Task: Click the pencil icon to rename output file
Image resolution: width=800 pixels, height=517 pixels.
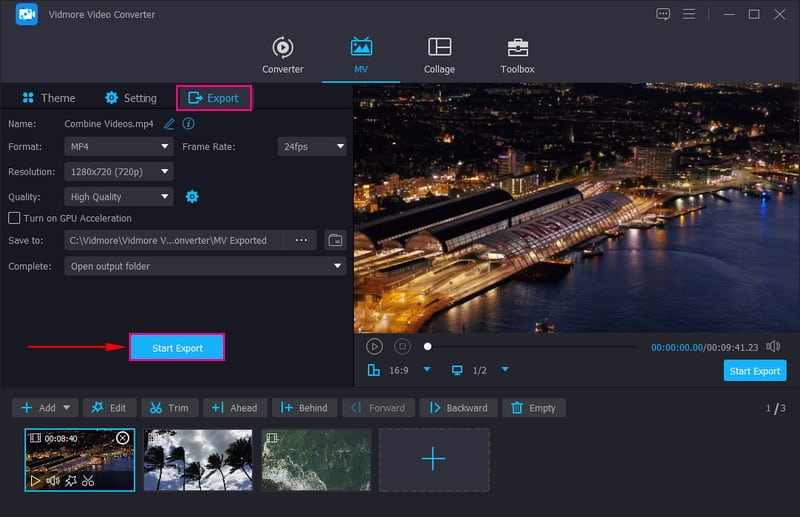Action: (x=169, y=124)
